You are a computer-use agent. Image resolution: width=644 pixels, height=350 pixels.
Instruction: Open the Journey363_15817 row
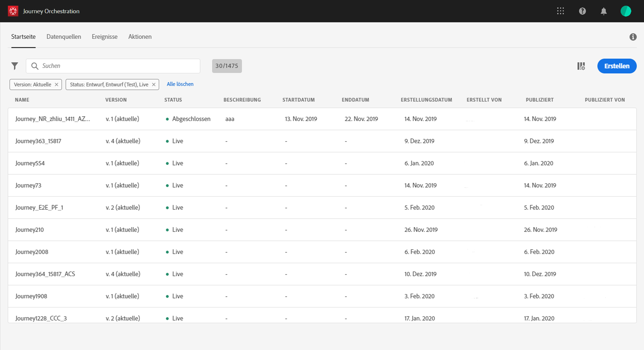tap(38, 141)
